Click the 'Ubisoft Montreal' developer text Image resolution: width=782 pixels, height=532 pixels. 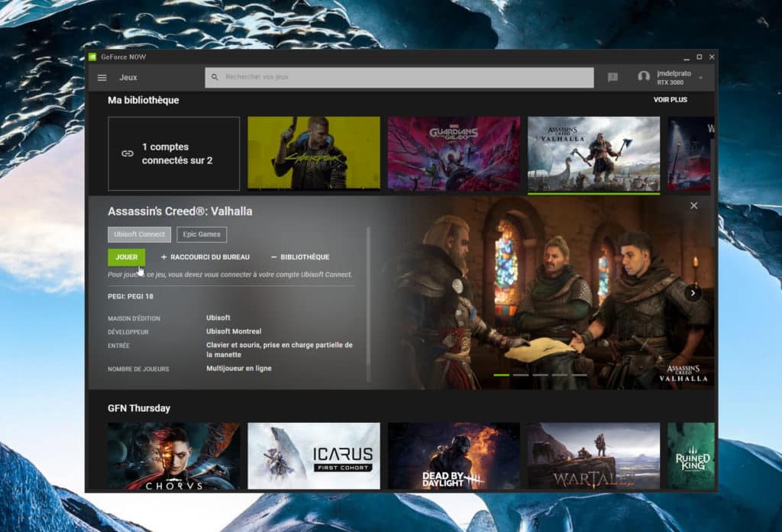point(234,331)
